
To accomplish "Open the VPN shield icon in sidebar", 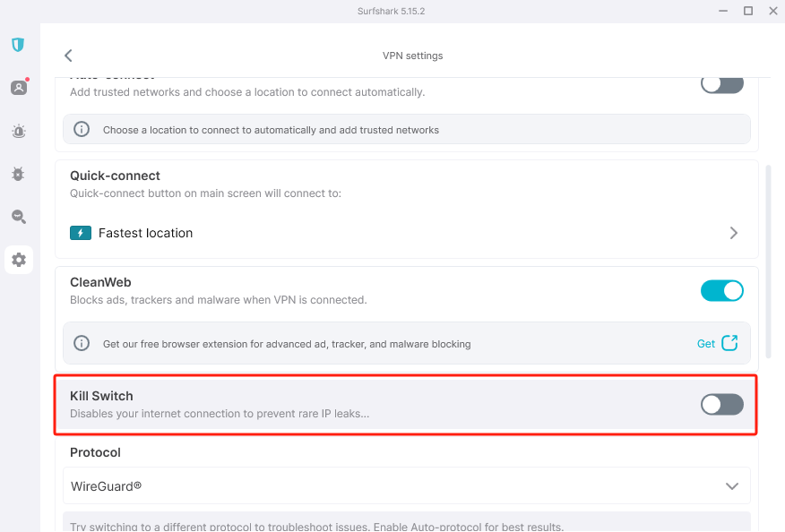I will click(x=18, y=45).
